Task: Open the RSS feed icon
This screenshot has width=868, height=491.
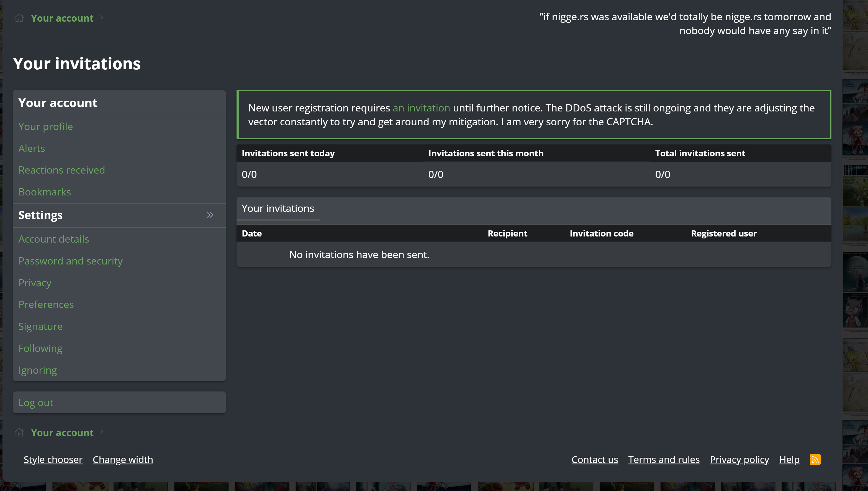Action: [815, 460]
